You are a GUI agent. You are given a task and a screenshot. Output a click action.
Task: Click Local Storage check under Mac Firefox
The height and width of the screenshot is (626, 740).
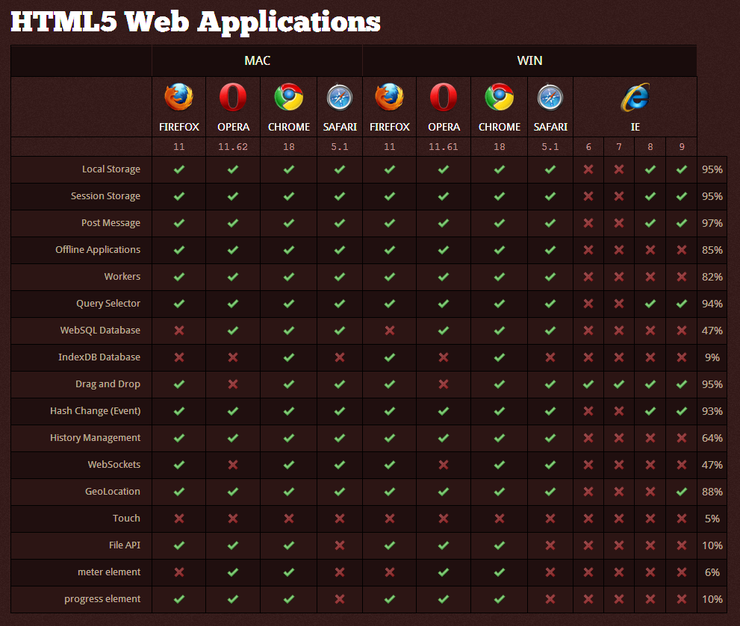click(179, 169)
